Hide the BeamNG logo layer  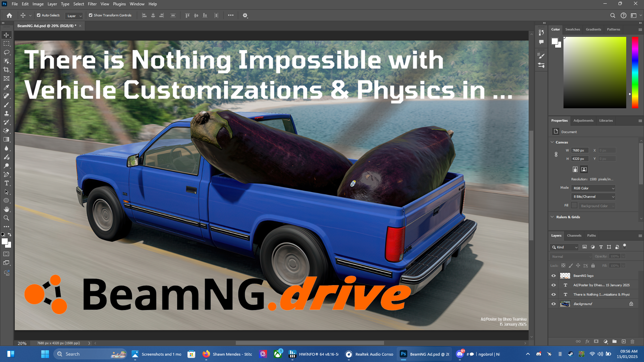[x=553, y=276]
